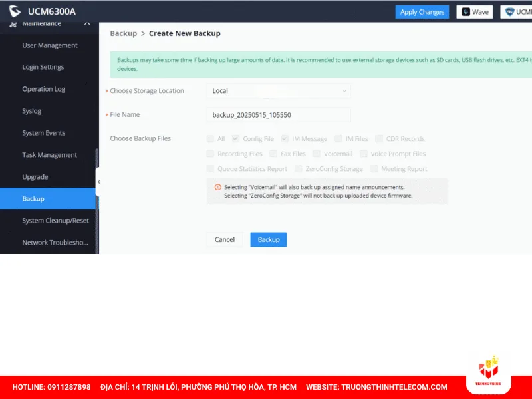Click the Cancel button
532x399 pixels.
tap(225, 239)
